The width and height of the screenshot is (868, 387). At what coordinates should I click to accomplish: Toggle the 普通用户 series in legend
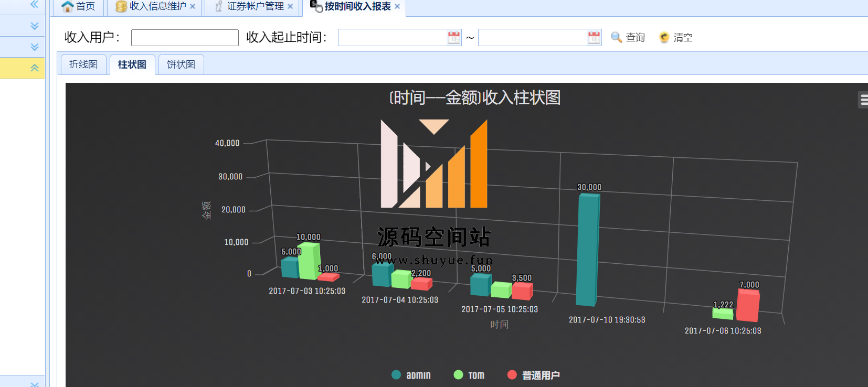coord(534,375)
